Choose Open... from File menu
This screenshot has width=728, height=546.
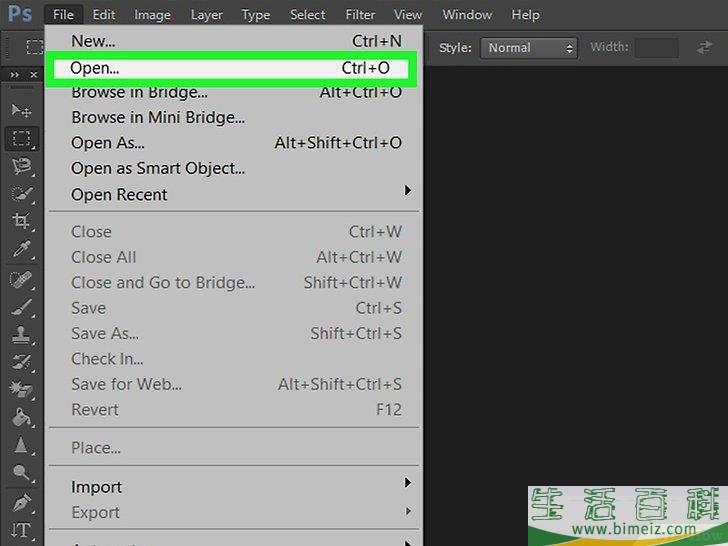pyautogui.click(x=231, y=68)
